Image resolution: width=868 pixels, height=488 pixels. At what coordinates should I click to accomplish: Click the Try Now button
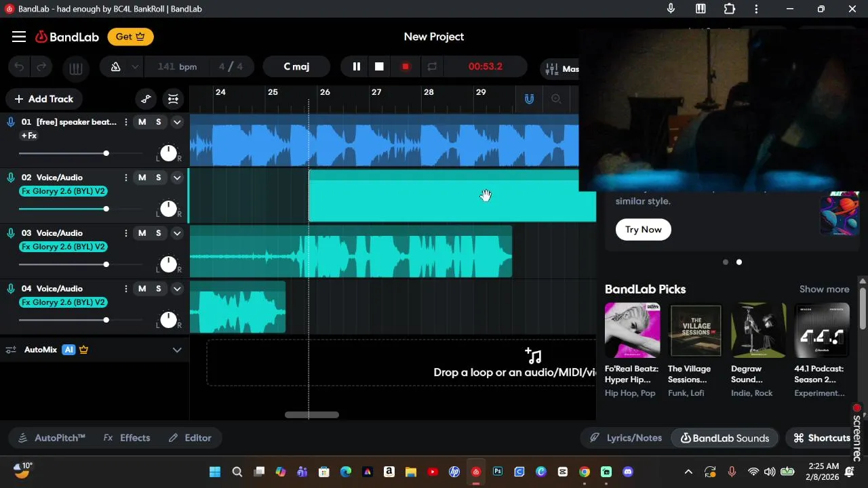tap(644, 229)
